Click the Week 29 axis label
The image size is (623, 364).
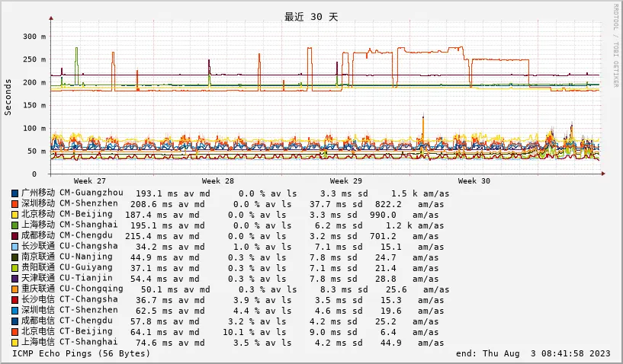345,181
